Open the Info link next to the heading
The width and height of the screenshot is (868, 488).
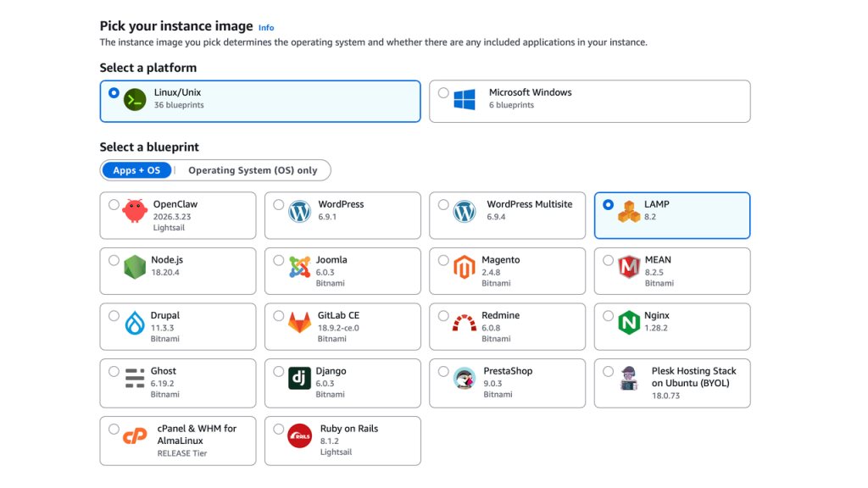click(265, 27)
